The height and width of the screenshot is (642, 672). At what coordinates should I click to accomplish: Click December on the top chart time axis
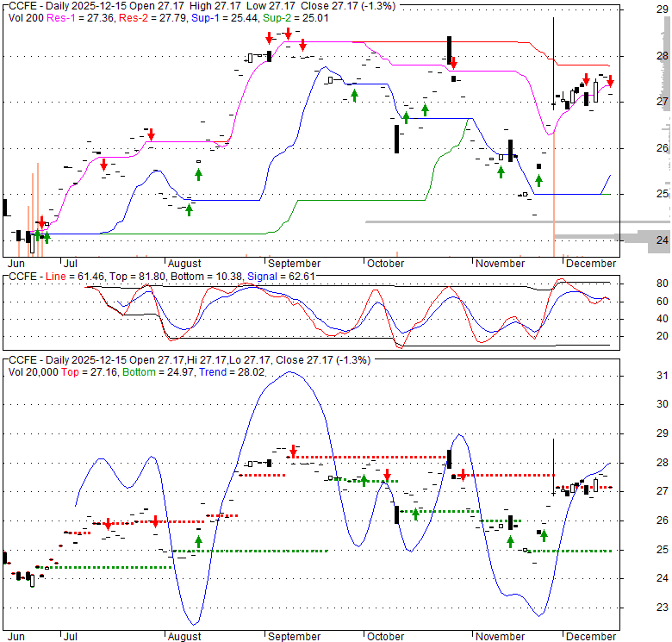(591, 264)
